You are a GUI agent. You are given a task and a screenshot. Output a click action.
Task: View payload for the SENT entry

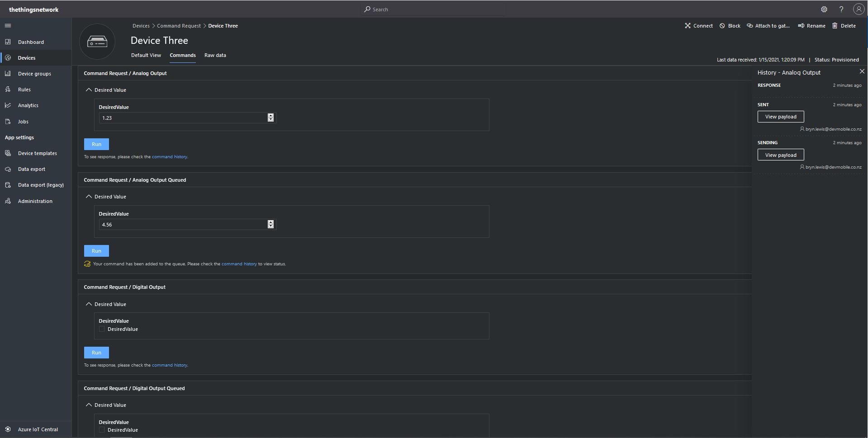(x=780, y=117)
